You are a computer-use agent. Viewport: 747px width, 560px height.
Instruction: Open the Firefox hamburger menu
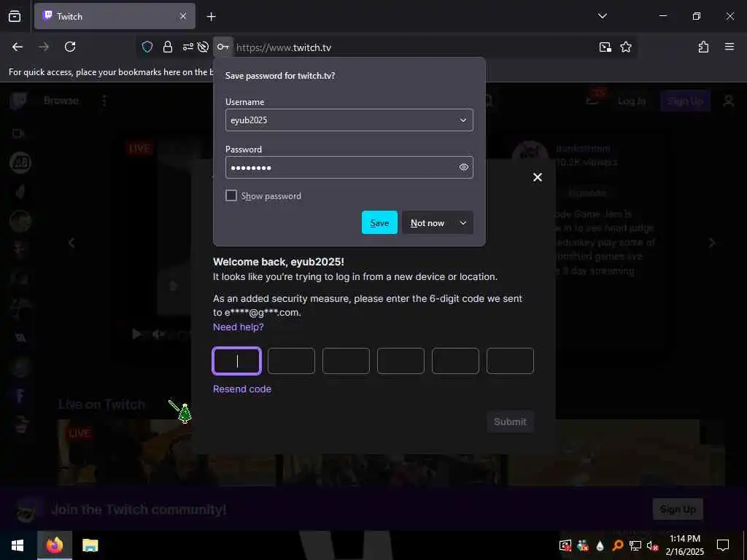pos(729,47)
